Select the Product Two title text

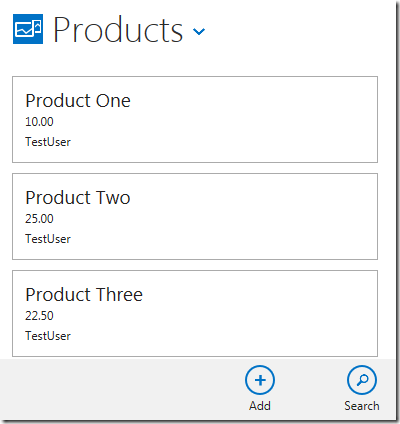78,198
